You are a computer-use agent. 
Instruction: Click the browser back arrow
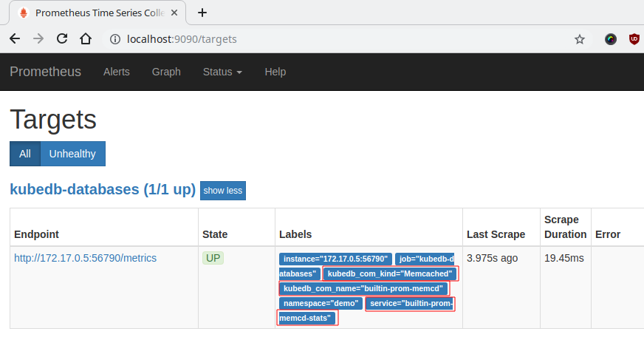coord(15,39)
